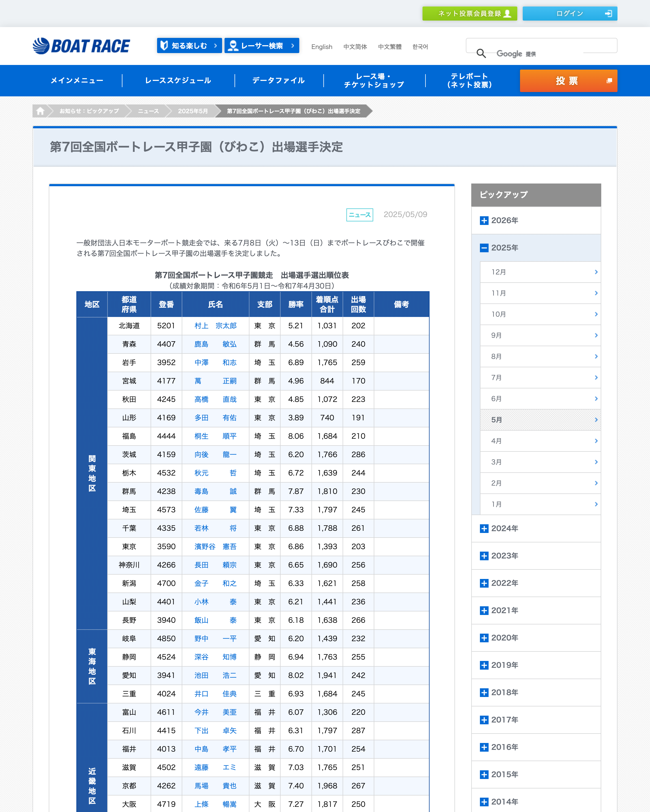This screenshot has height=812, width=650.
Task: Select 10月 in 2025 archive
Action: (540, 314)
